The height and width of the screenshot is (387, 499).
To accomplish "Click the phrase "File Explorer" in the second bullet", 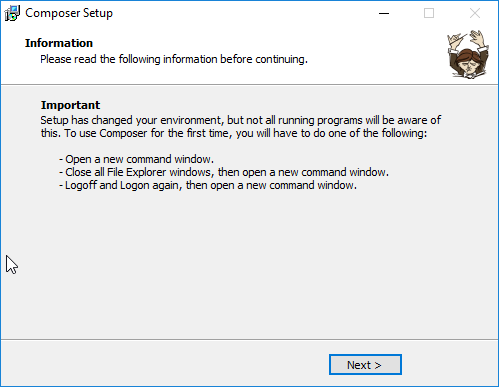I will 136,172.
